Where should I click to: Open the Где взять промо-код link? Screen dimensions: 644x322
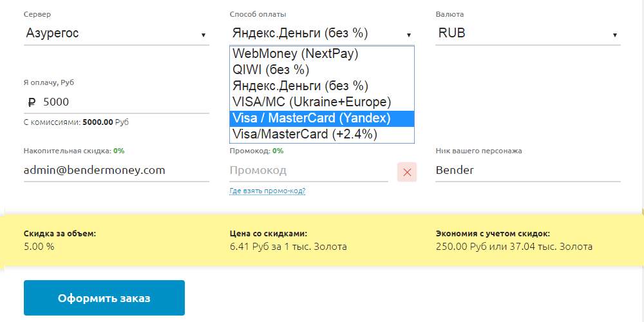267,191
